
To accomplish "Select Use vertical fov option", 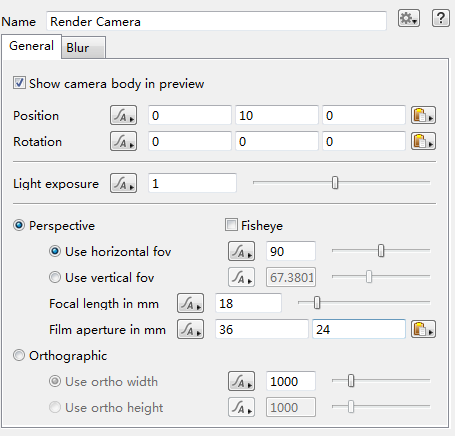I will (x=55, y=277).
